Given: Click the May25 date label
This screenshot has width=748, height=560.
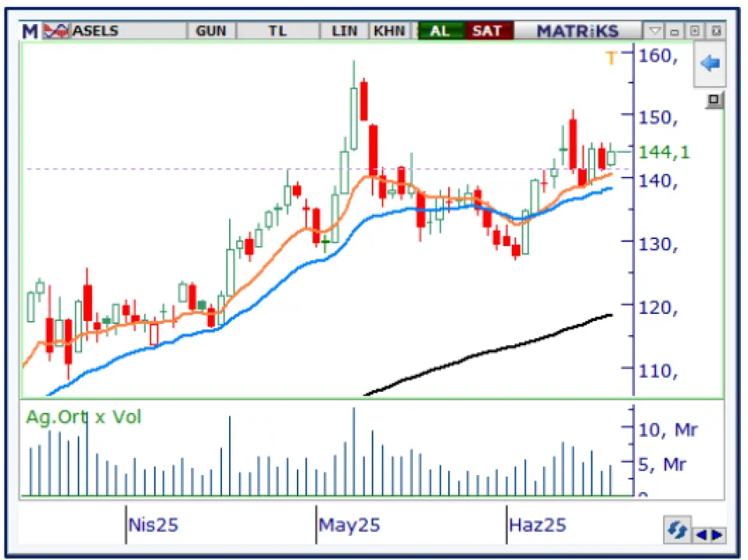Looking at the screenshot, I should click(x=349, y=525).
